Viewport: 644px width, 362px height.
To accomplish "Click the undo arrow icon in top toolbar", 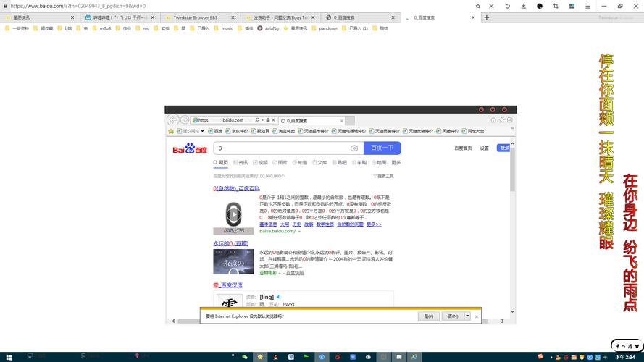I will click(x=507, y=6).
